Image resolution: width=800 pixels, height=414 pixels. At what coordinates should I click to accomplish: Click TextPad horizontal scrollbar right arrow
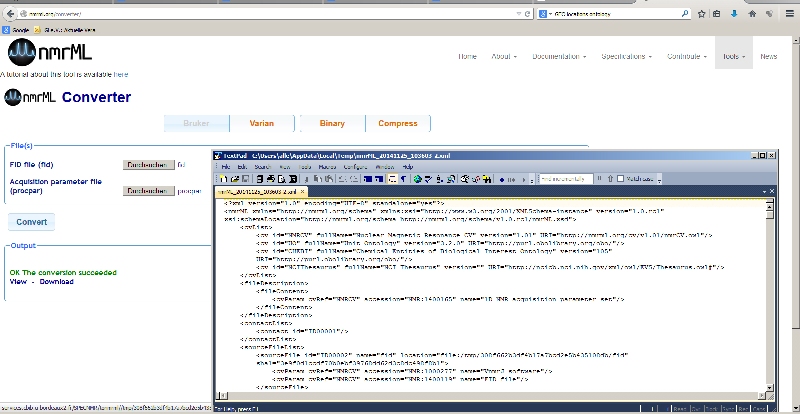763,396
